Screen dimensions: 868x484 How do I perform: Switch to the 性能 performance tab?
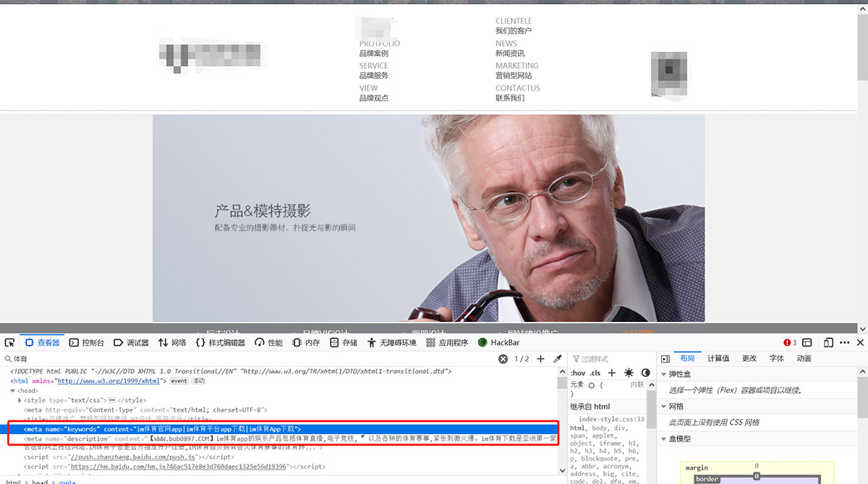tap(268, 342)
